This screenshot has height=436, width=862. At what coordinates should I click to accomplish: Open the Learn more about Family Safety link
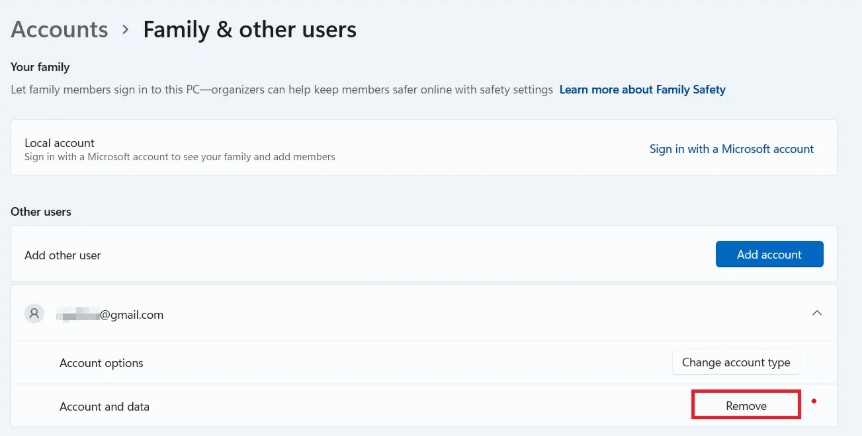pos(642,90)
